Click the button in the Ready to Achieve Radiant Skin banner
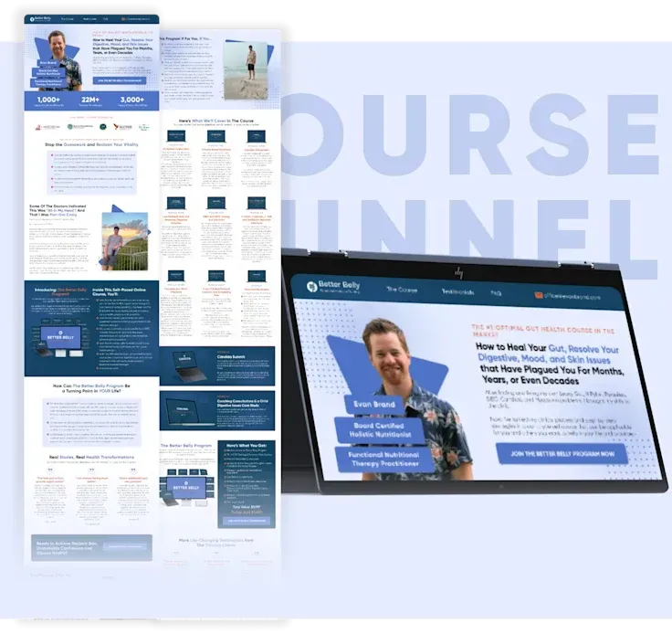The width and height of the screenshot is (672, 634). click(x=125, y=546)
